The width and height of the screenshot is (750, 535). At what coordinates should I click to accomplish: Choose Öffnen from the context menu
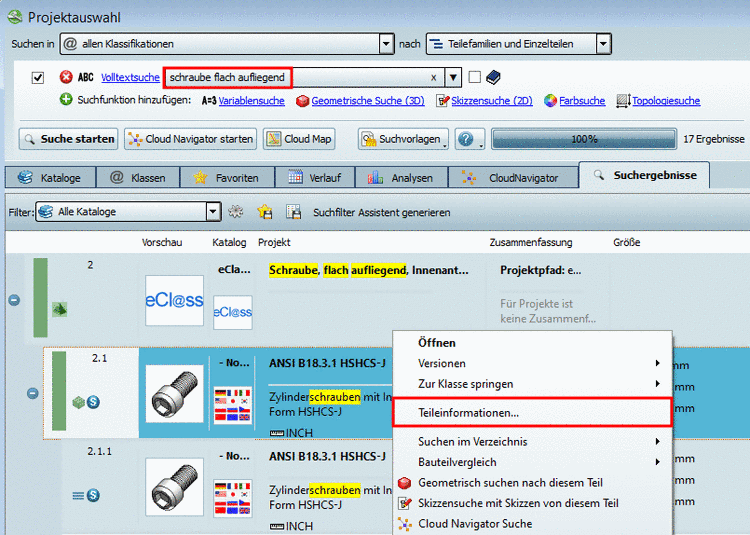pyautogui.click(x=532, y=343)
